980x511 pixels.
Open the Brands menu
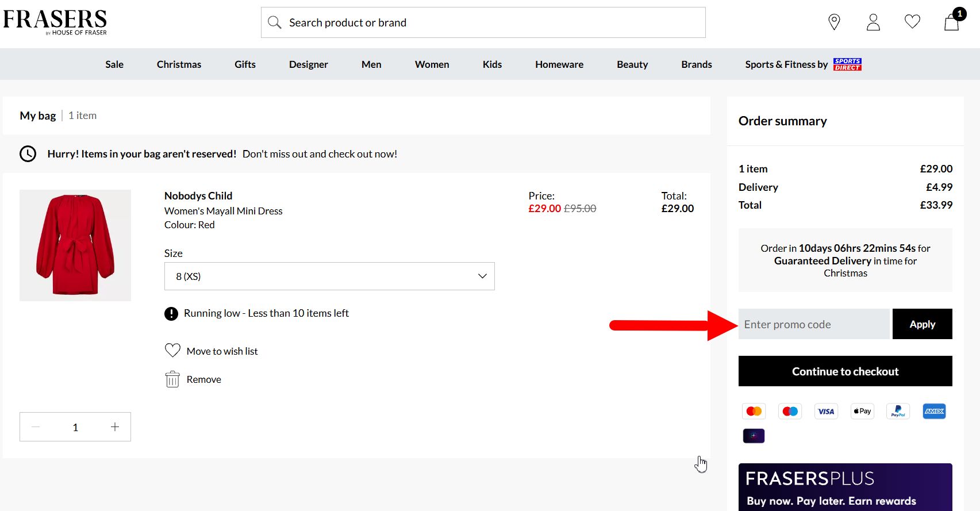click(x=697, y=64)
